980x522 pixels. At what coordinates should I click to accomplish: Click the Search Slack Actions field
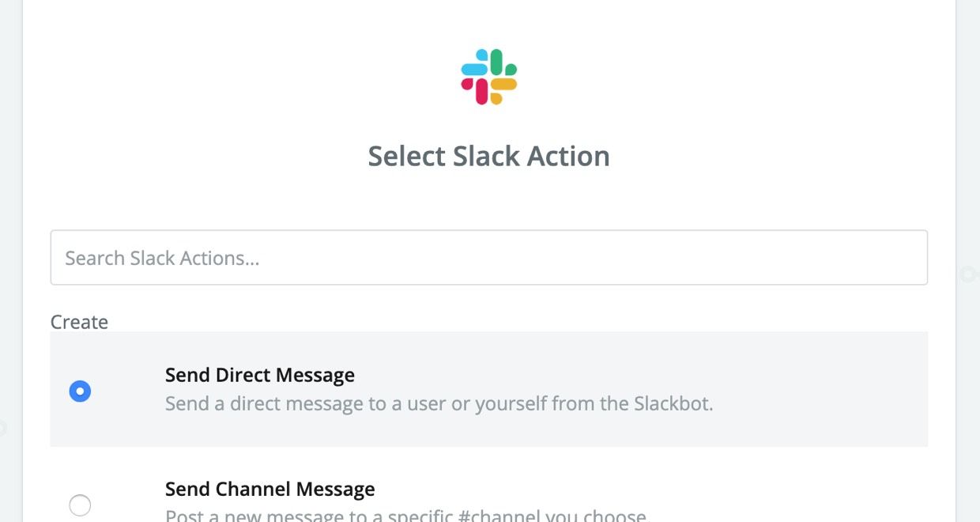(489, 258)
